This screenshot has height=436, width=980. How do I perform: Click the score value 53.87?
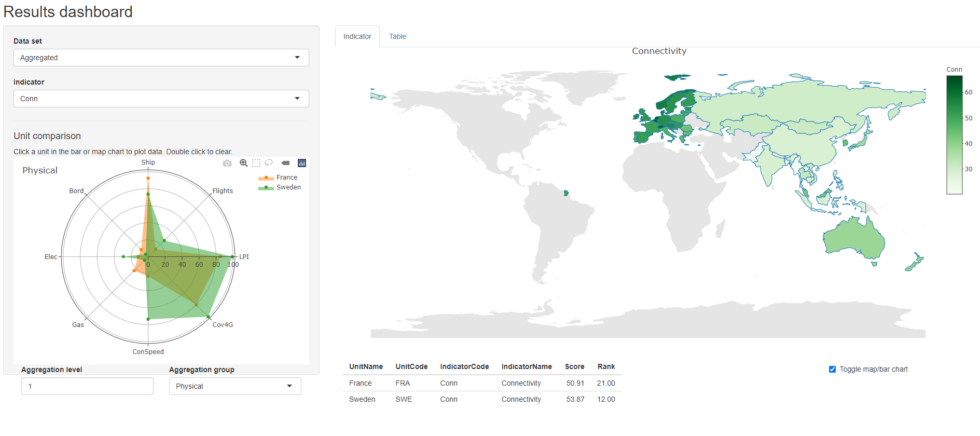point(575,399)
